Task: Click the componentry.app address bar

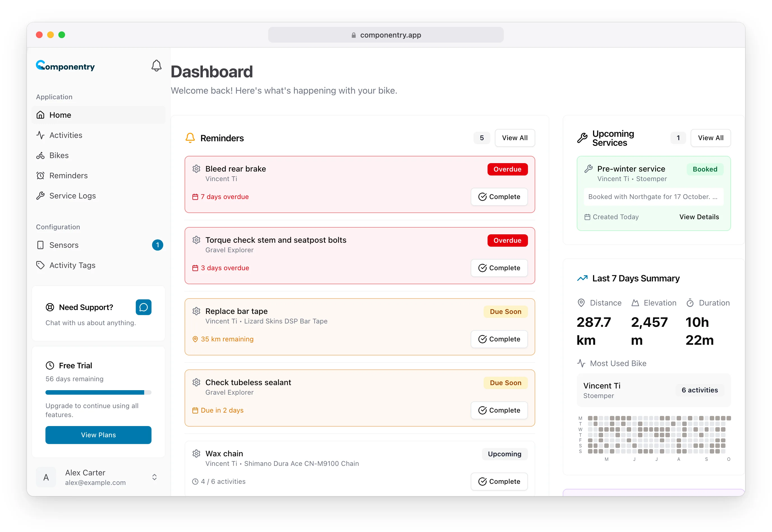Action: pyautogui.click(x=386, y=35)
